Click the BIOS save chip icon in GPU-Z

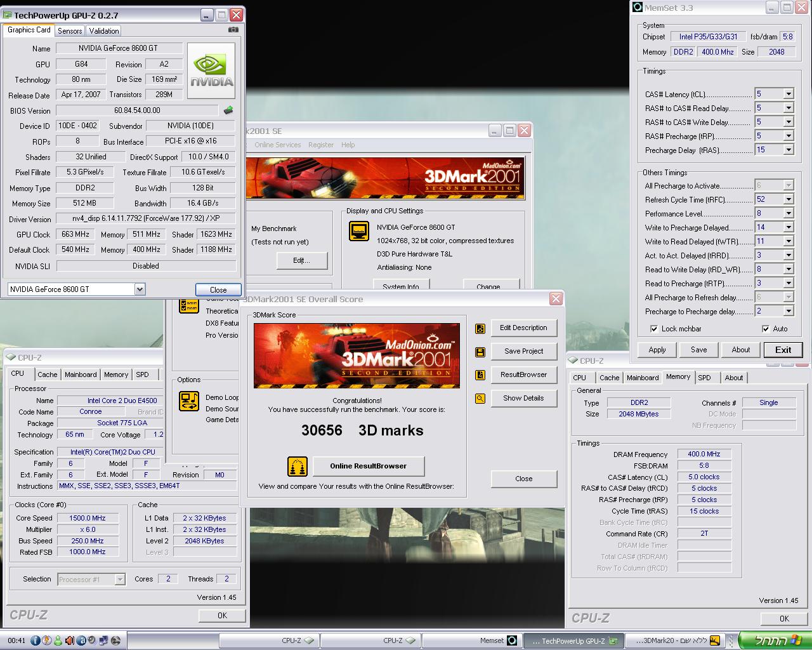[228, 110]
